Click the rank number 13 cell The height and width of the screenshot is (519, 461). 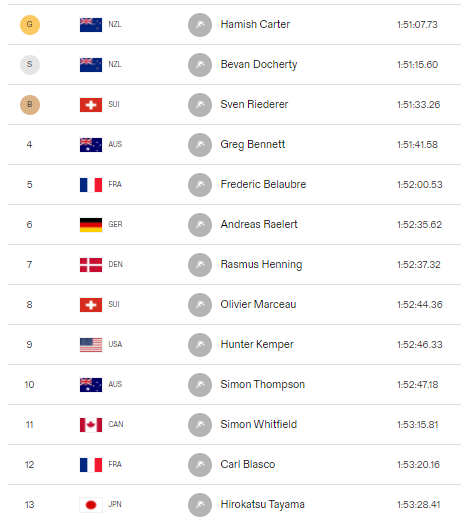pos(29,505)
